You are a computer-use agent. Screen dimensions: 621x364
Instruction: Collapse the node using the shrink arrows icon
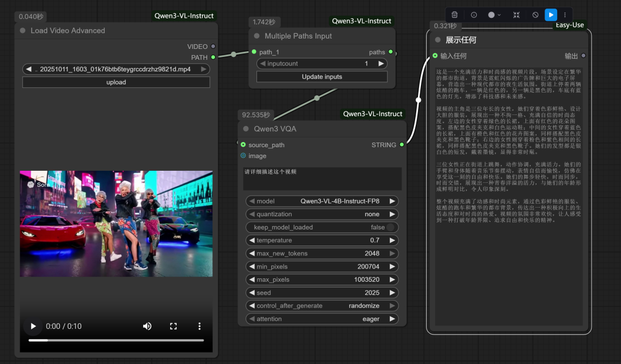tap(516, 15)
